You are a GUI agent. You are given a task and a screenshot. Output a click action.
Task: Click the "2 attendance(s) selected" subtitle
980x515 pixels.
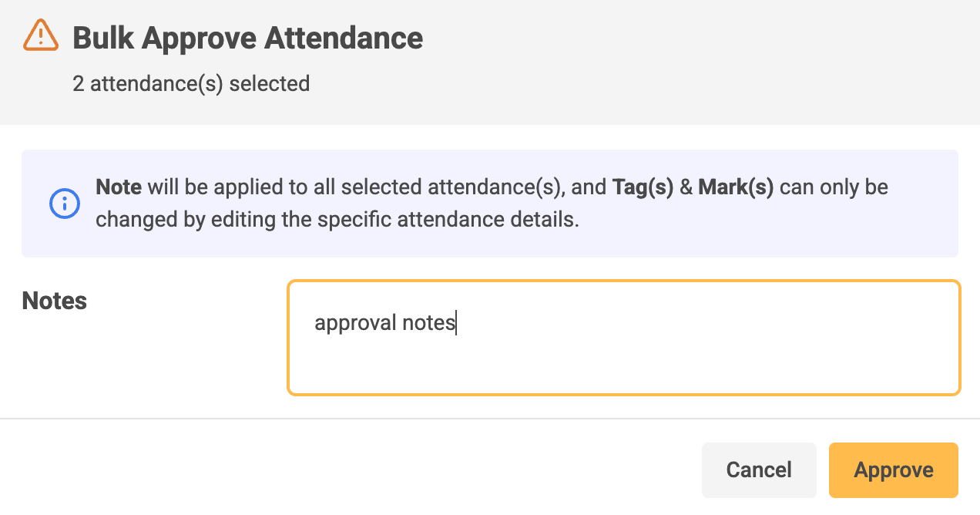coord(191,83)
